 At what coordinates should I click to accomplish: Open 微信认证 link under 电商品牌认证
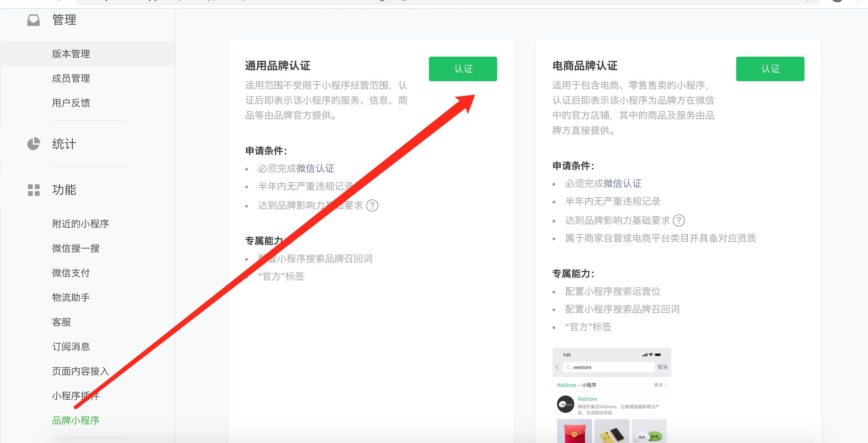622,184
